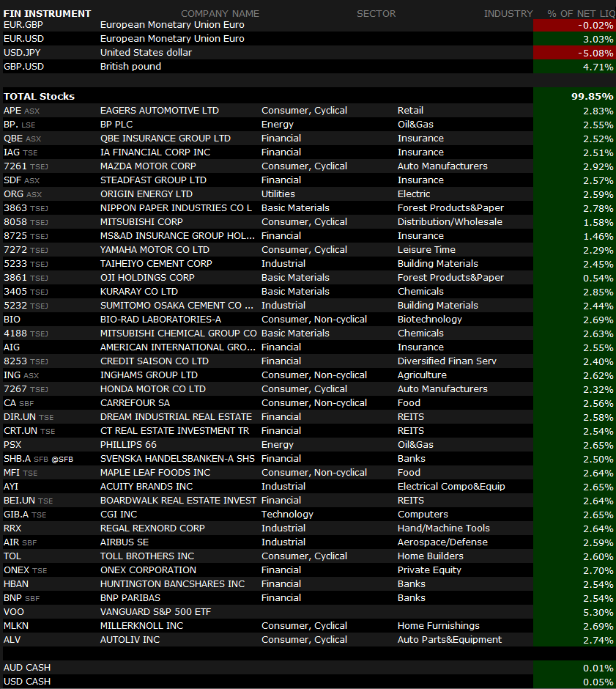Select MILLERKNOLL INC
Viewport: 616px width, 689px height.
141,626
